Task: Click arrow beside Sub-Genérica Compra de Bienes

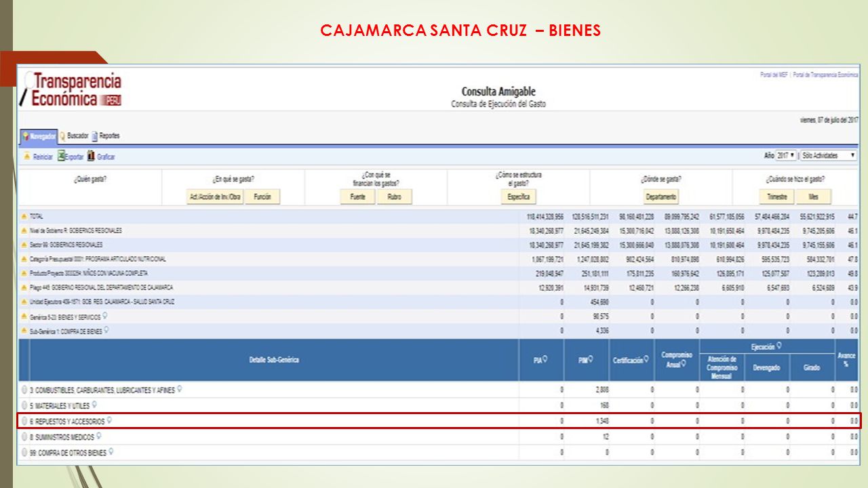Action: coord(24,331)
